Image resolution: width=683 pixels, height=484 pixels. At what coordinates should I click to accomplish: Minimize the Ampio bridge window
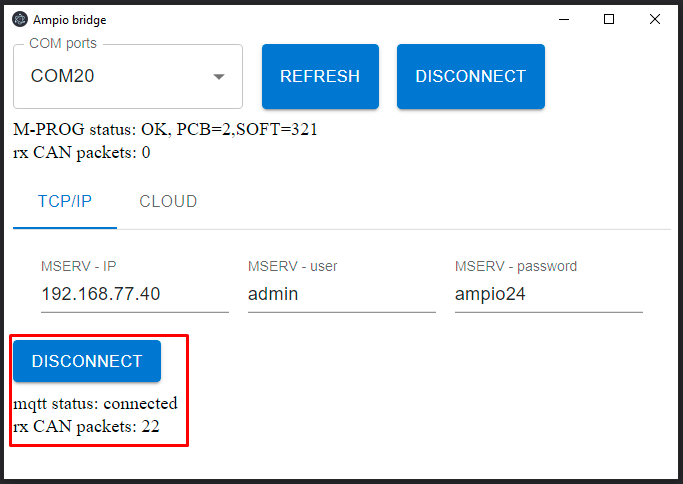pos(564,20)
